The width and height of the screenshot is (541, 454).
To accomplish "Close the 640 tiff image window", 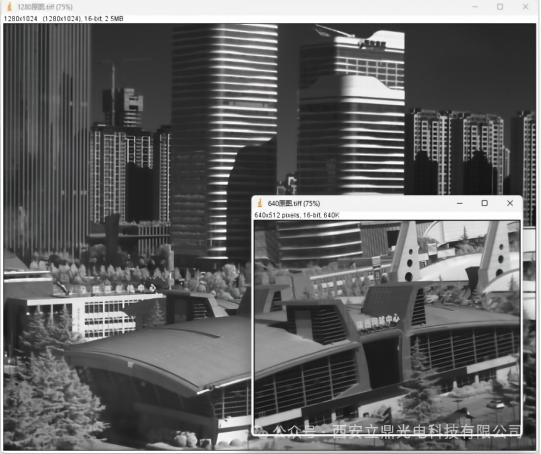I will tap(510, 203).
